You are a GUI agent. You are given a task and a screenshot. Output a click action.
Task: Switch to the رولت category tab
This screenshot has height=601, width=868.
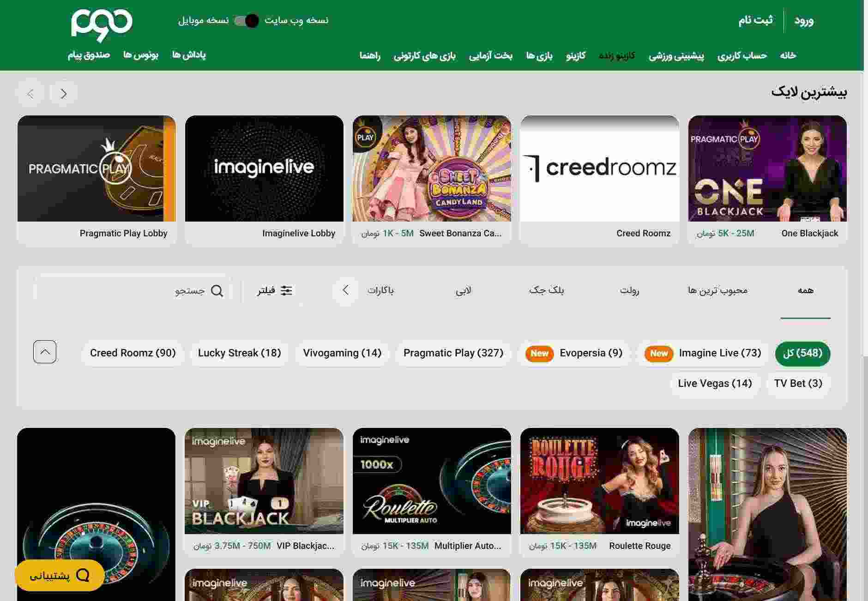click(629, 290)
